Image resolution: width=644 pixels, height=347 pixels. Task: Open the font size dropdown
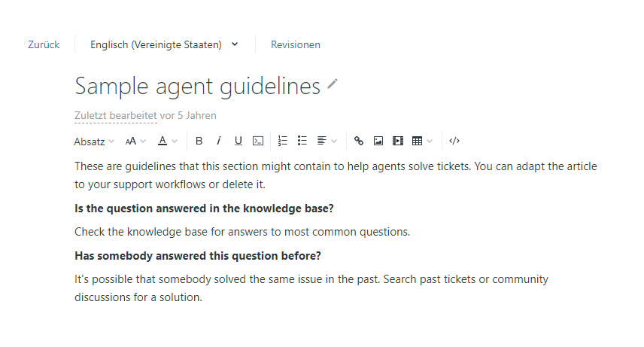(135, 141)
